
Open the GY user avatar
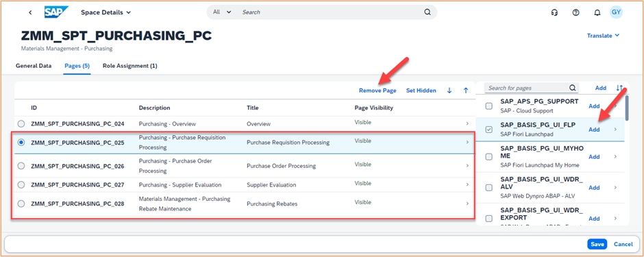coord(616,12)
